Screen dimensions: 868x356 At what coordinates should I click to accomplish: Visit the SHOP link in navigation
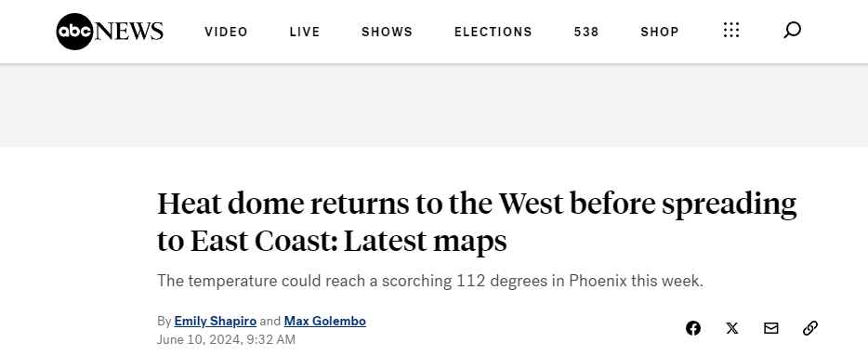[659, 33]
